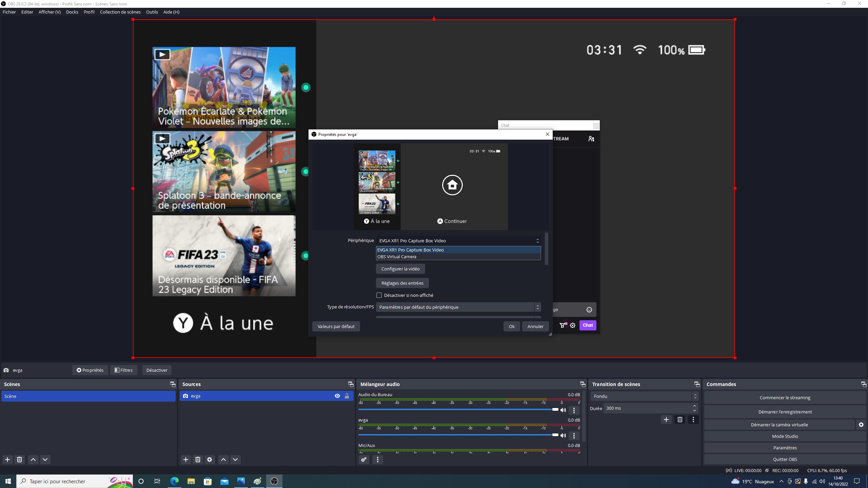Undock the Sources panel icon
868x488 pixels.
[x=351, y=384]
